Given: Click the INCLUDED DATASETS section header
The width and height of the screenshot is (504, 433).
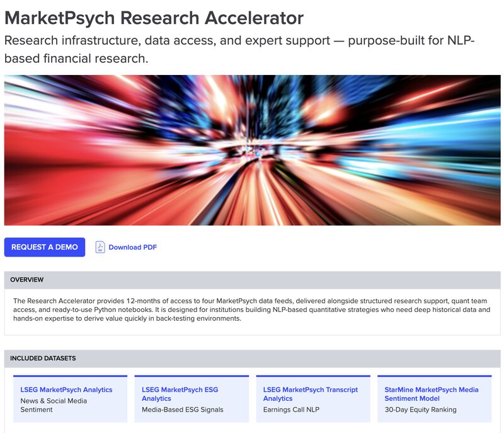Looking at the screenshot, I should pos(253,359).
